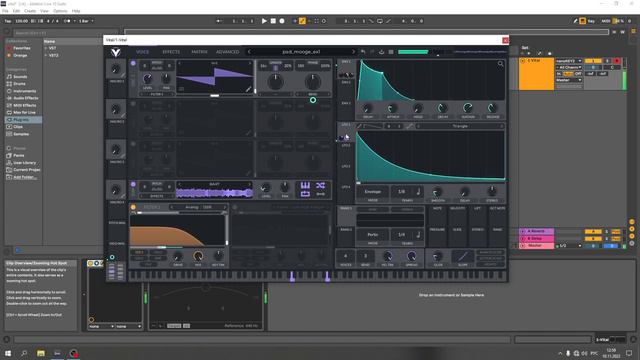The image size is (640, 360).
Task: Toggle Filter 2 on/off
Action: point(235,207)
